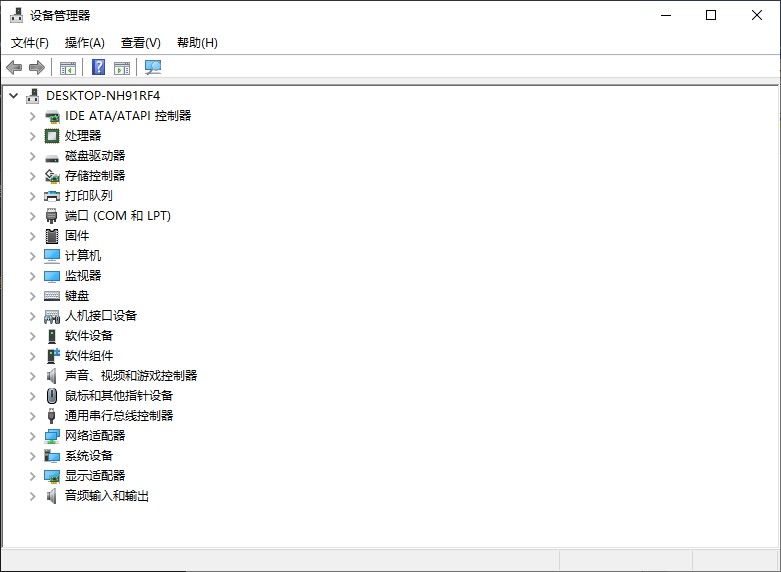Click the port connector icon beside 端口
The width and height of the screenshot is (781, 572).
click(x=51, y=216)
